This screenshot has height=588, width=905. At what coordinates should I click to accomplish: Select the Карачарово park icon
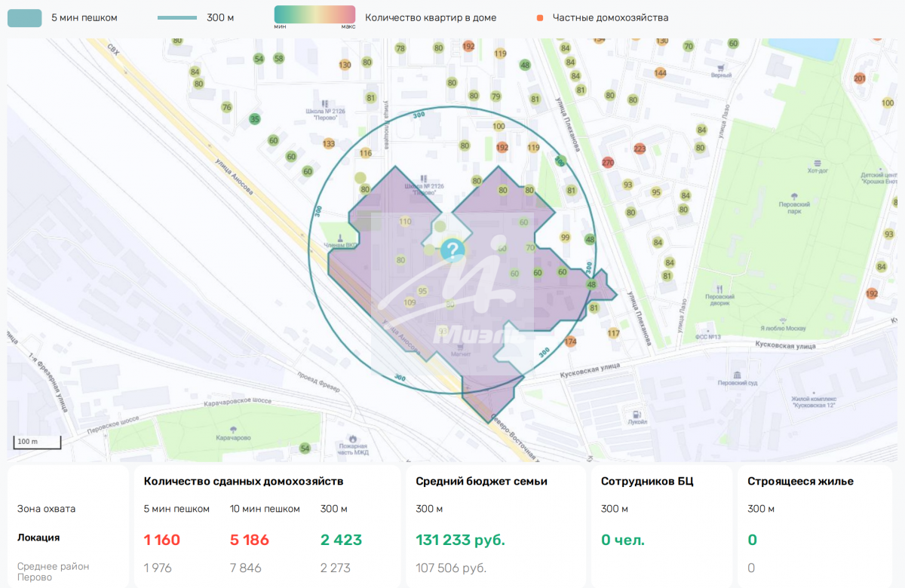pyautogui.click(x=232, y=427)
